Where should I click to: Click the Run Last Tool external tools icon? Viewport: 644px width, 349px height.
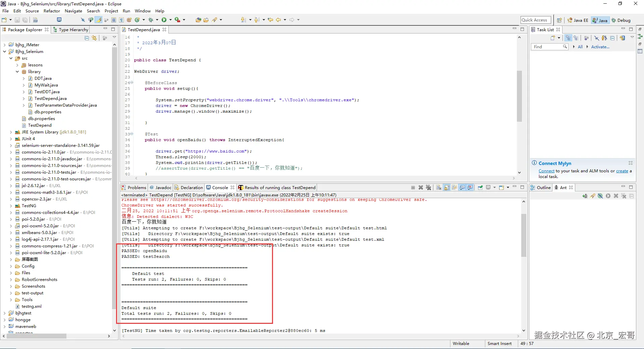(177, 20)
